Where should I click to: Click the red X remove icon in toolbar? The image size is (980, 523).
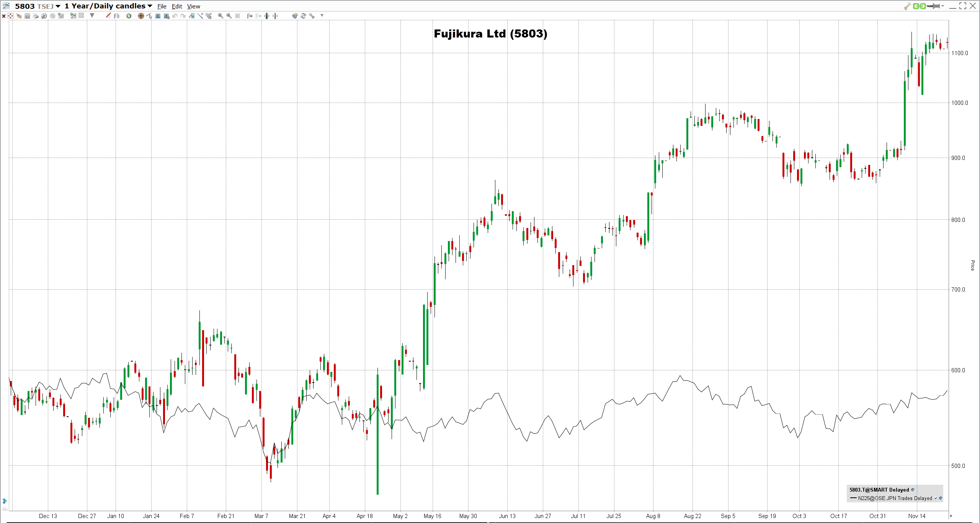tap(4, 16)
